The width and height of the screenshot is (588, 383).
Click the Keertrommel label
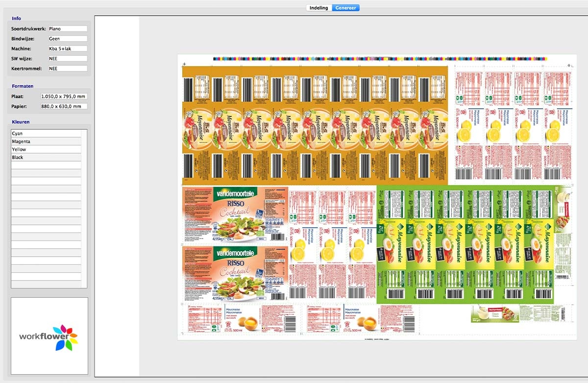(x=27, y=69)
